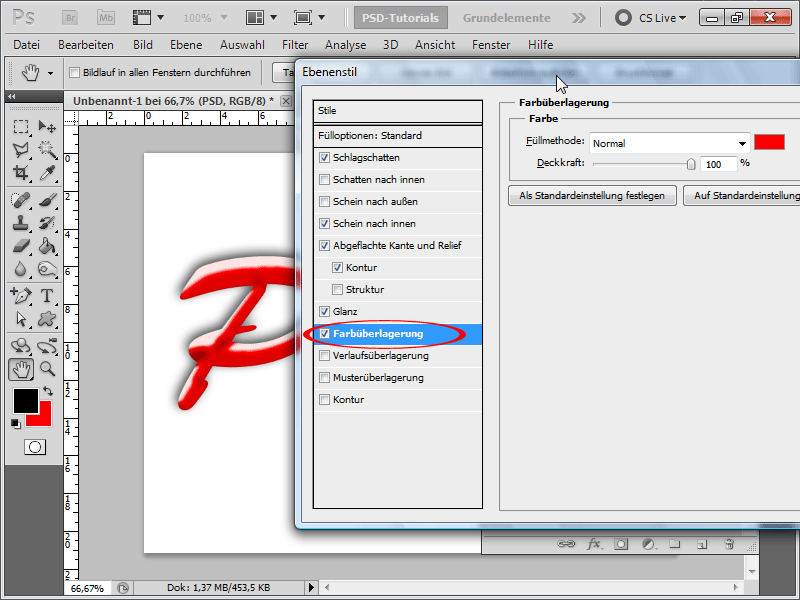Launch Mini Bridge from application bar
Image resolution: width=800 pixels, height=600 pixels.
pos(106,18)
